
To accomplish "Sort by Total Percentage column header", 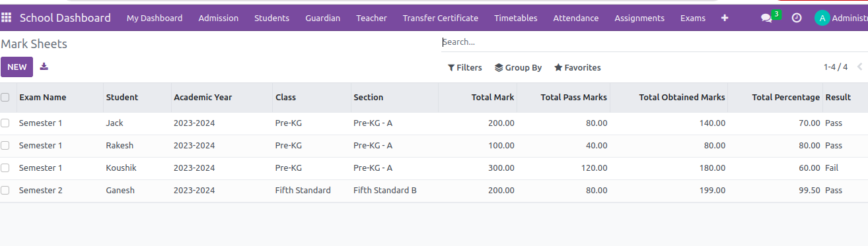I will (x=785, y=97).
